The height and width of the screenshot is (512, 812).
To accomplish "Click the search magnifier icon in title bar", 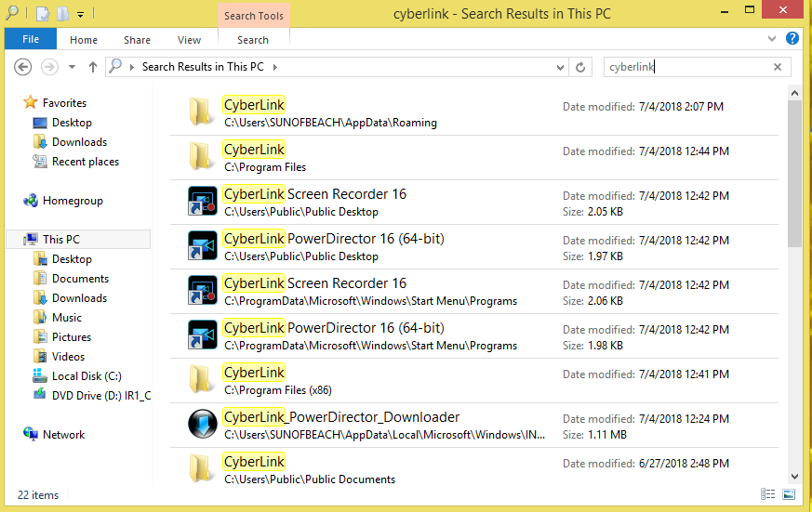I will point(12,13).
